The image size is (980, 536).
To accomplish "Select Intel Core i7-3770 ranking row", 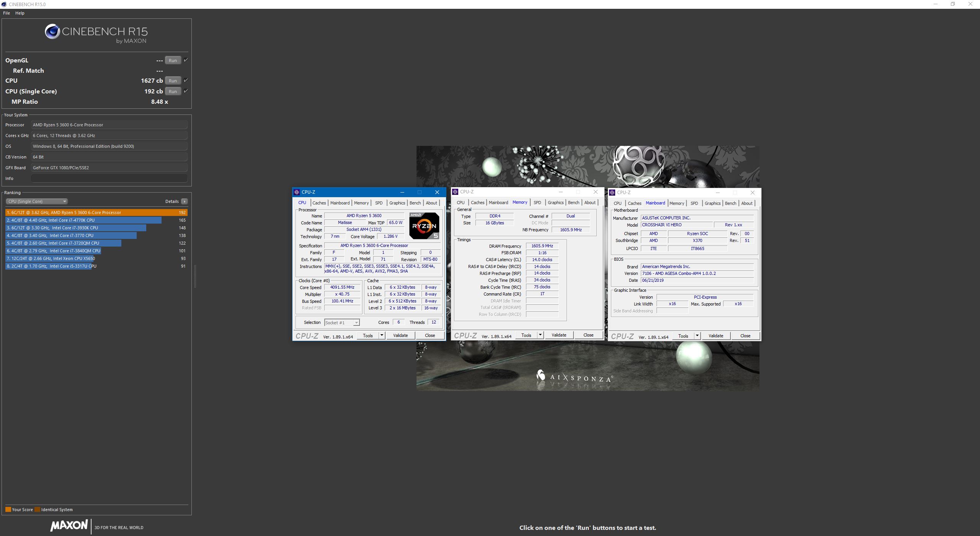I will click(96, 235).
